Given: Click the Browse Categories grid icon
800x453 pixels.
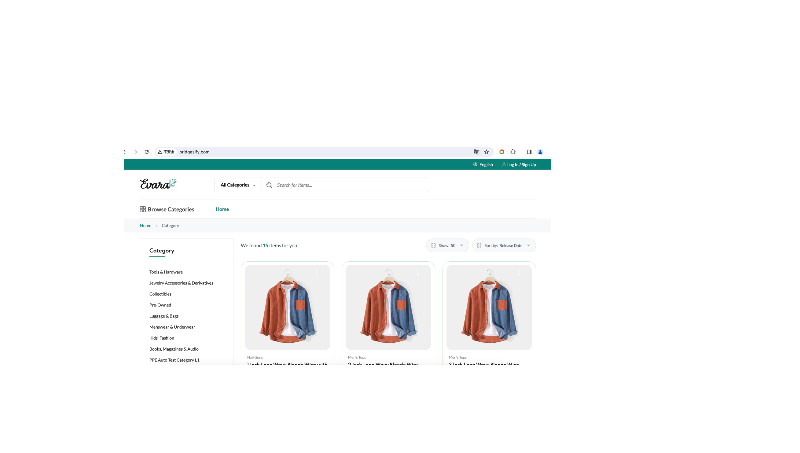Looking at the screenshot, I should point(143,209).
